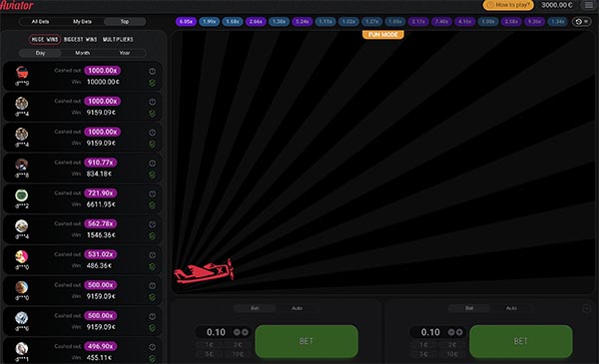
Task: Open round info for the 10000.00€ win
Action: click(152, 72)
